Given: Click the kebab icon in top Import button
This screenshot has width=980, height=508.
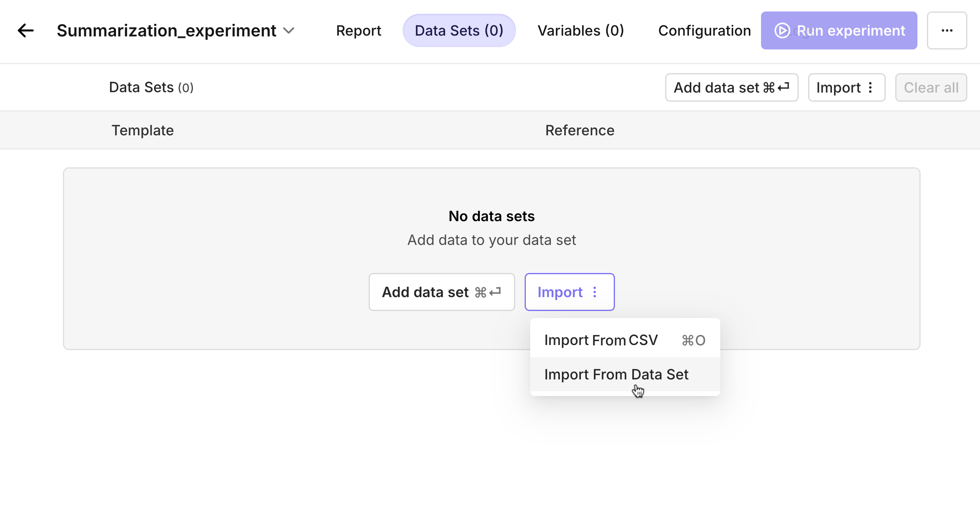Looking at the screenshot, I should pyautogui.click(x=870, y=87).
